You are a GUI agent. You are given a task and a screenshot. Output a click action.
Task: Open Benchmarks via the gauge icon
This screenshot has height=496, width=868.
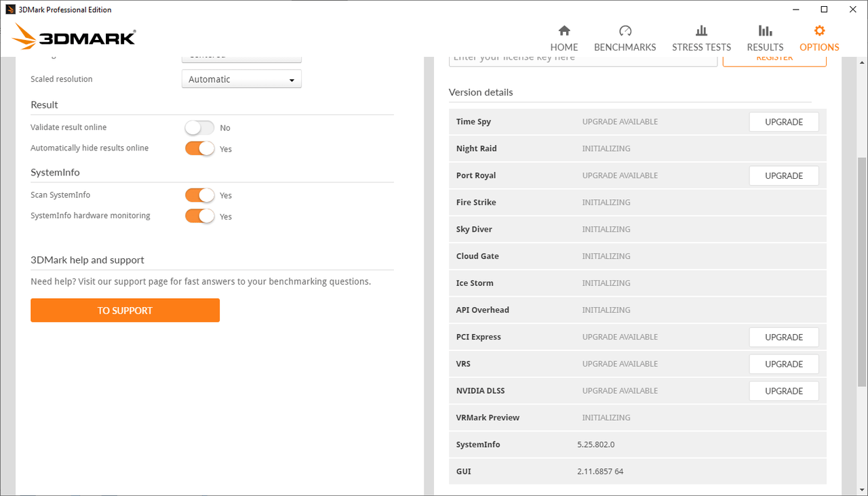click(625, 30)
